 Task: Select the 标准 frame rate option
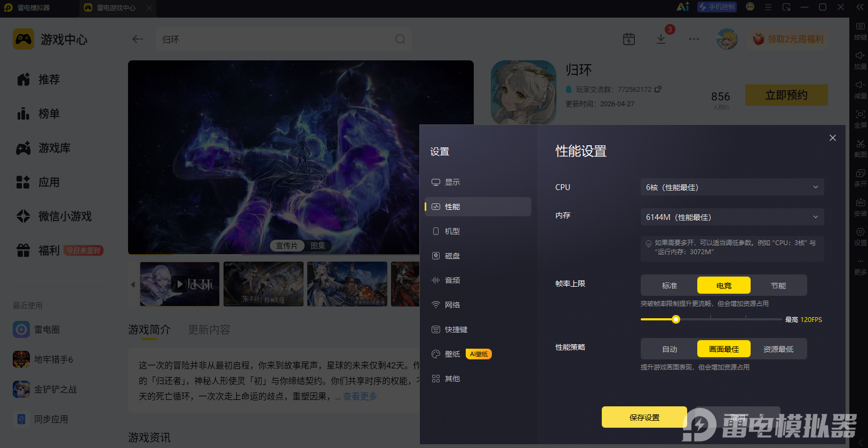click(x=670, y=286)
